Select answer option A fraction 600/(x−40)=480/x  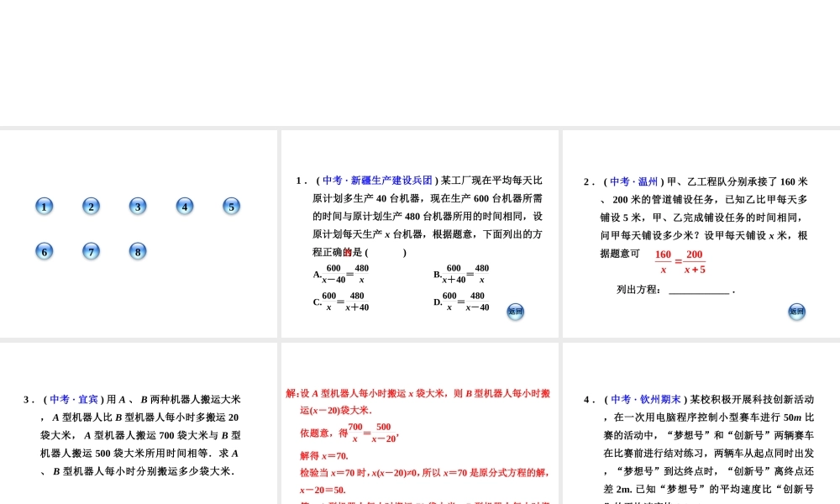[x=341, y=274]
